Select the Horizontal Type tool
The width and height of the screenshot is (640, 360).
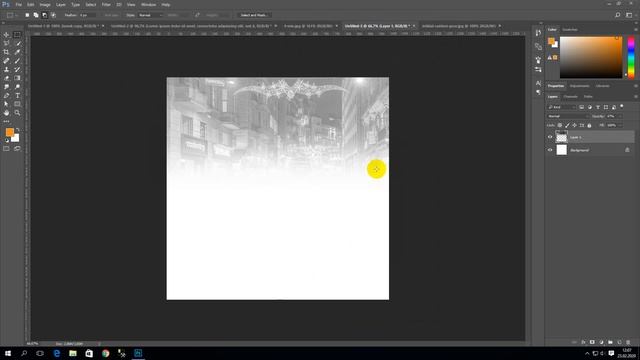pos(17,96)
